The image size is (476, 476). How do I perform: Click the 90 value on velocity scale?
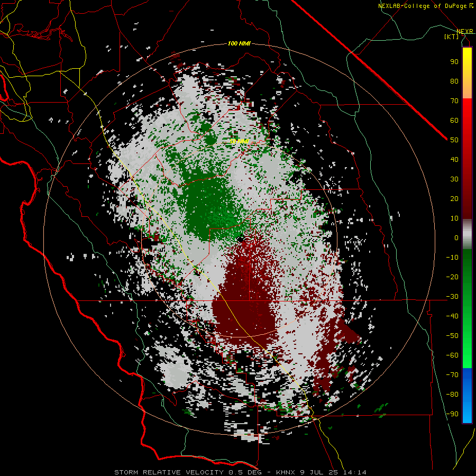coord(454,62)
